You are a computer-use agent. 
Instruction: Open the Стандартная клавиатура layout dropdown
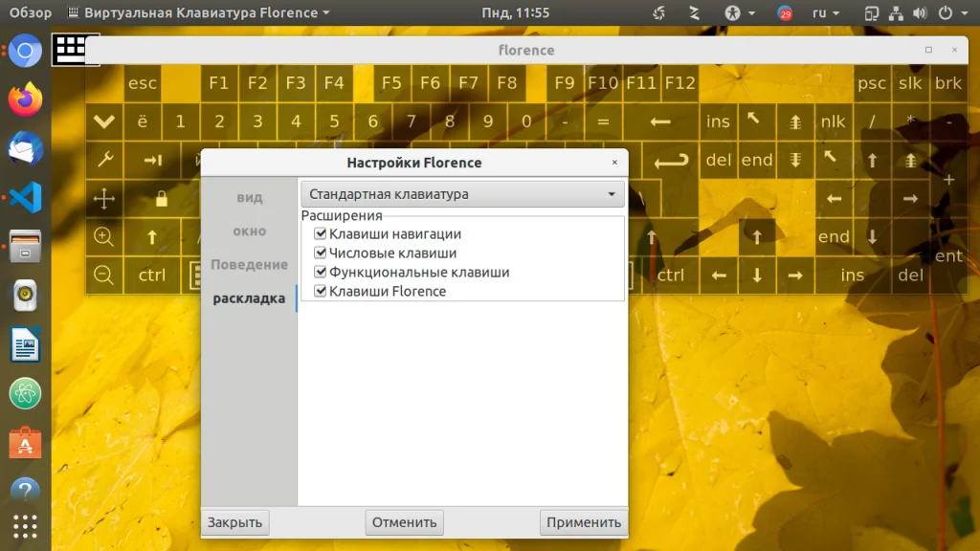462,194
